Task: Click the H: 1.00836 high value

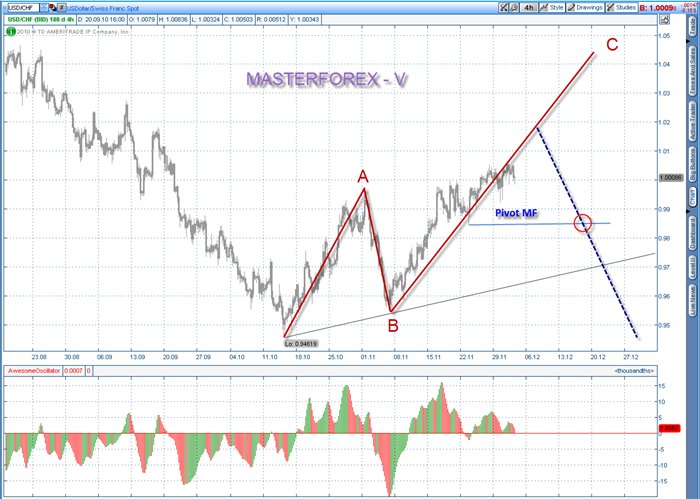Action: [173, 20]
